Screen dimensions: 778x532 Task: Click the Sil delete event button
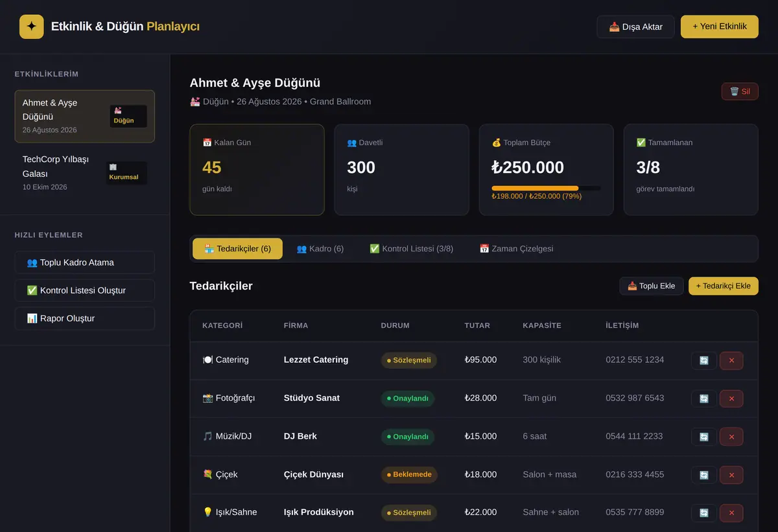(740, 91)
